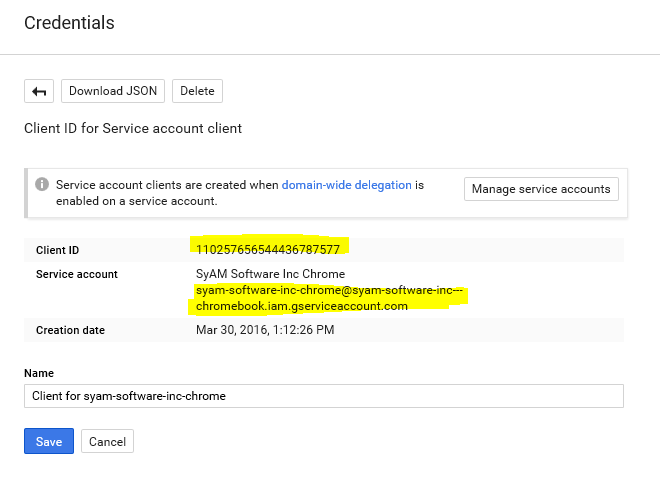Click the Credentials page heading
660x491 pixels.
point(69,22)
